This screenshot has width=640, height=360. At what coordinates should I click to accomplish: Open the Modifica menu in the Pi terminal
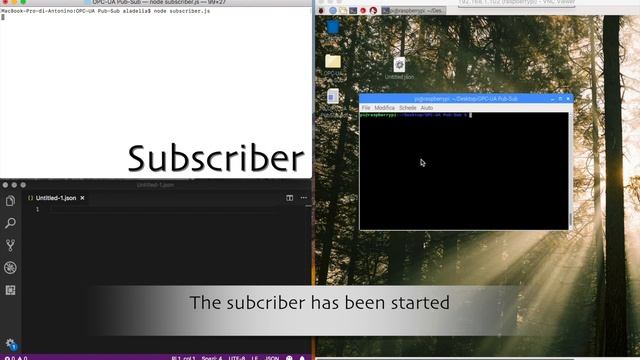384,108
